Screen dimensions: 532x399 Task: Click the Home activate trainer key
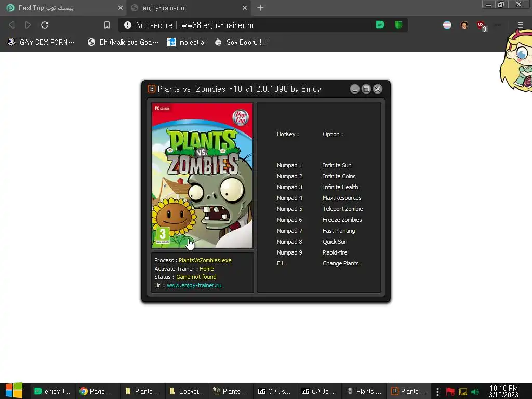coord(207,269)
